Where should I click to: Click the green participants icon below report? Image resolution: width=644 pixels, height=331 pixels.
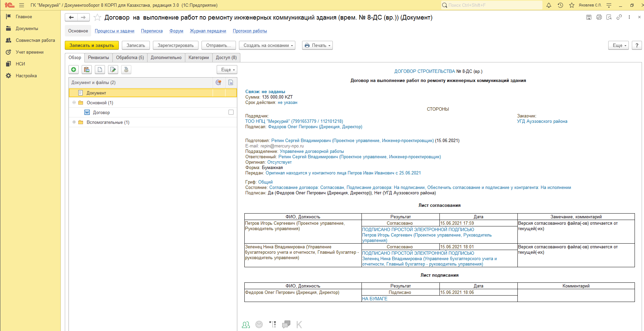point(246,325)
